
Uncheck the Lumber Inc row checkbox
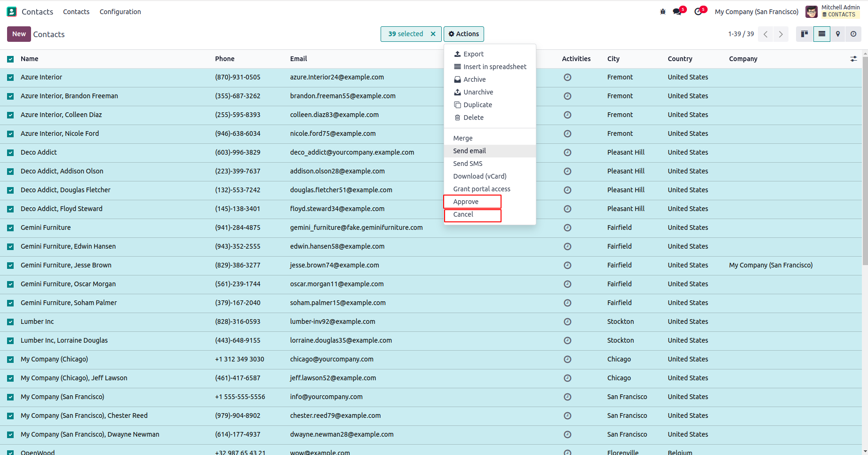(10, 322)
